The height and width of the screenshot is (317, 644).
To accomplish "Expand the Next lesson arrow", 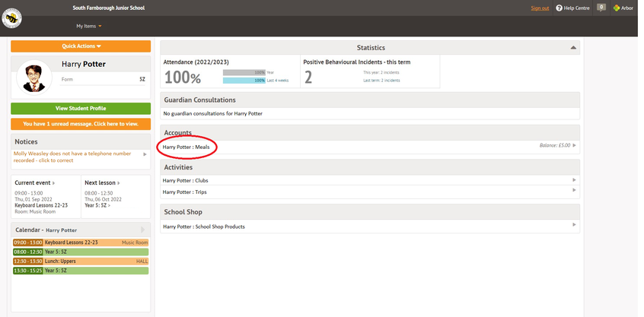I will coord(119,183).
